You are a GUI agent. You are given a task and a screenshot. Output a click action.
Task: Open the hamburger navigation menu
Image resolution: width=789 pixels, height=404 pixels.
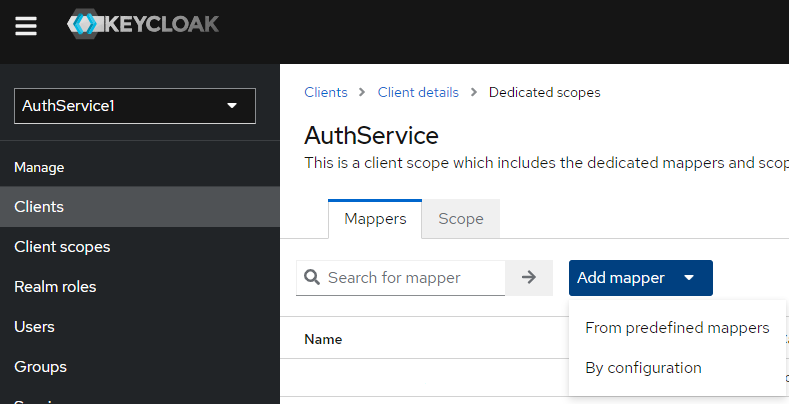tap(26, 26)
